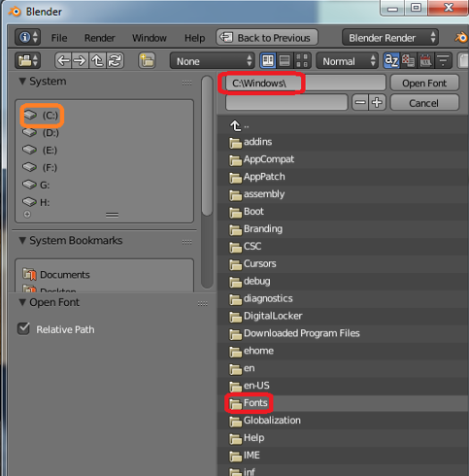469x476 pixels.
Task: Sort files by extension
Action: tap(408, 60)
